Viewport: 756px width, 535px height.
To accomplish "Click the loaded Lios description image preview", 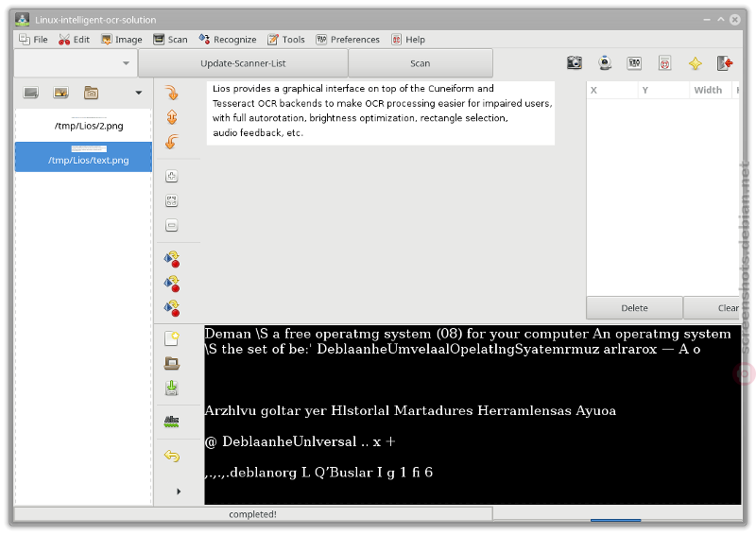I will pos(381,112).
